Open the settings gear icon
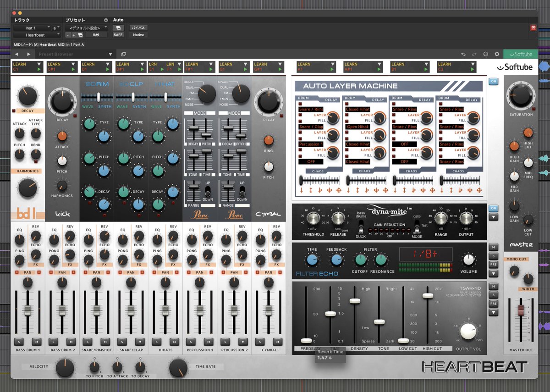This screenshot has width=550, height=392. pos(497,54)
